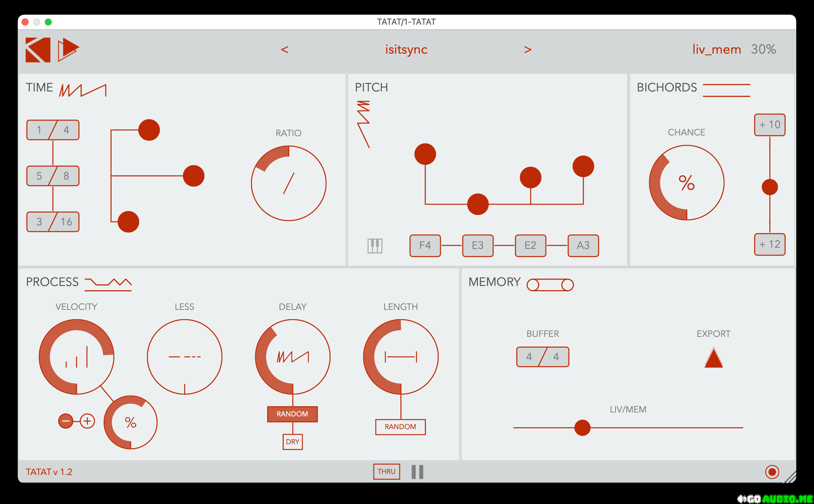
Task: Click the velocity minus button
Action: pos(66,421)
